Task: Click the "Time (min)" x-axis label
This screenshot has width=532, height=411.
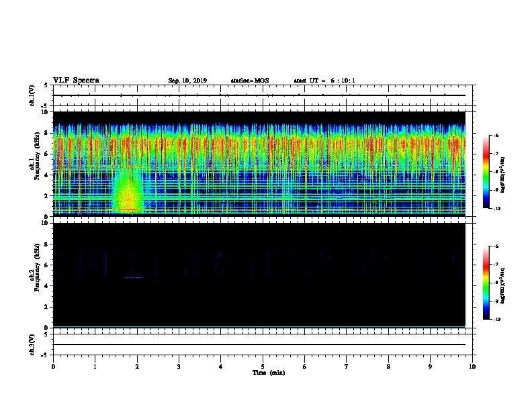Action: tap(269, 373)
